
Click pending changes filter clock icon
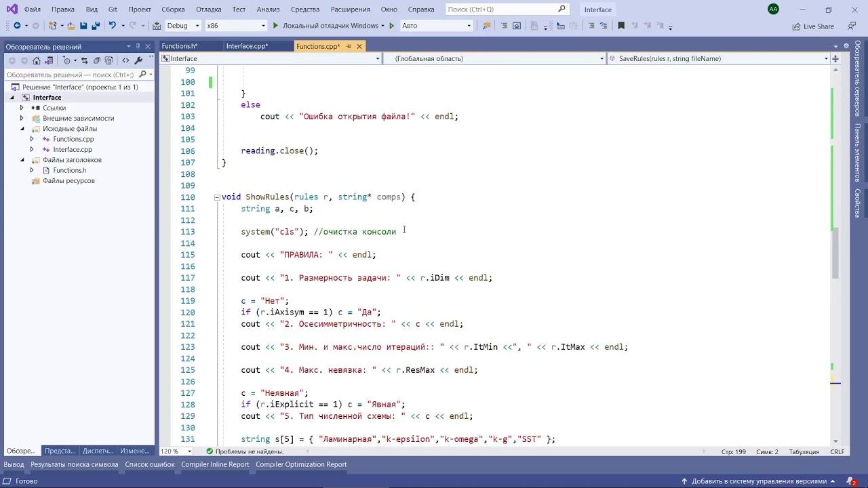point(66,60)
